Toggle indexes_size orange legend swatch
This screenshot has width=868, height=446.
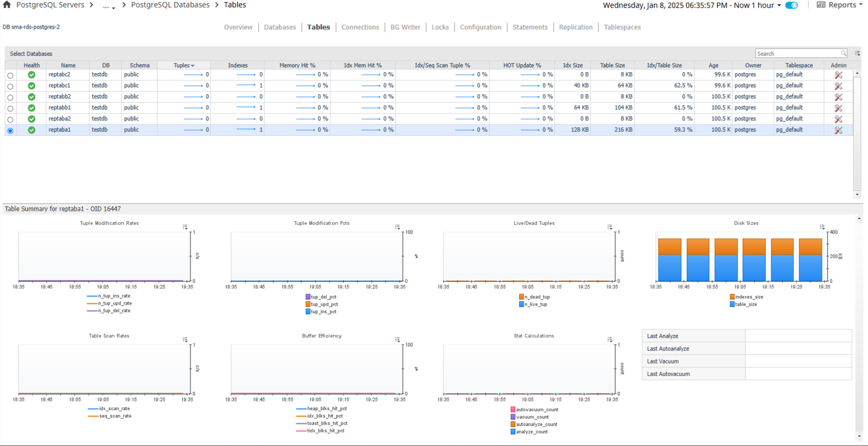732,297
